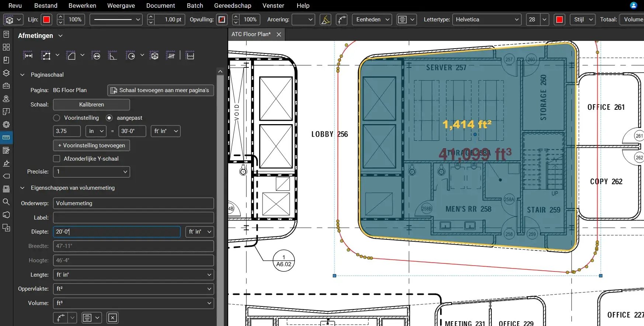Open the Measurements ruler panel in sidebar
Screen dimensions: 644x326
pos(6,137)
